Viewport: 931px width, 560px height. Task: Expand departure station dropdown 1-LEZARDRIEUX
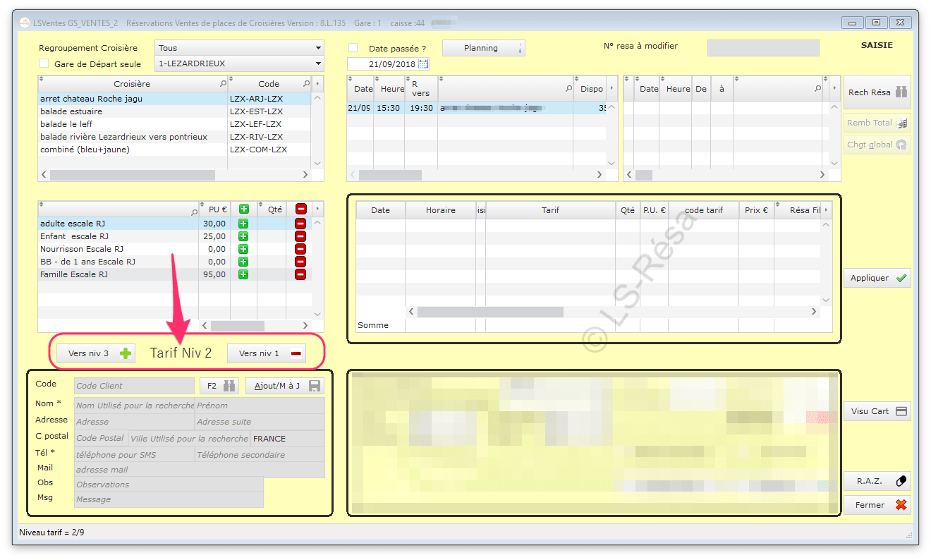point(239,63)
